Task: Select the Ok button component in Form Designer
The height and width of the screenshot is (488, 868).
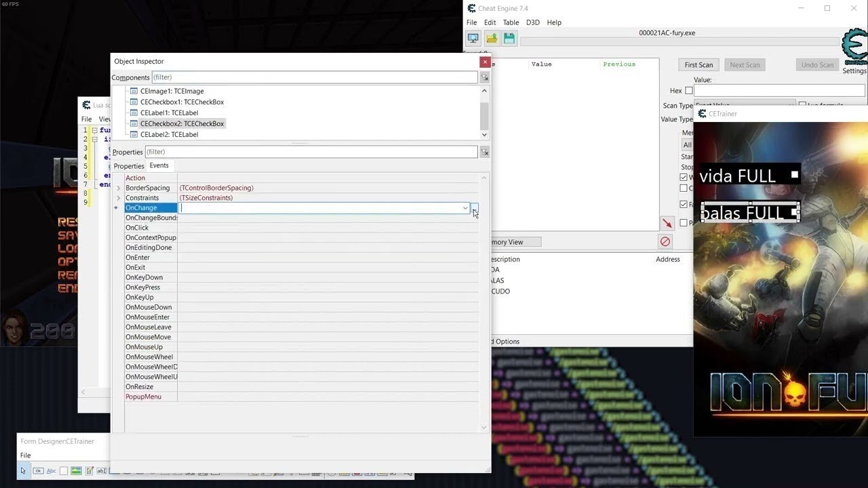Action: click(38, 470)
